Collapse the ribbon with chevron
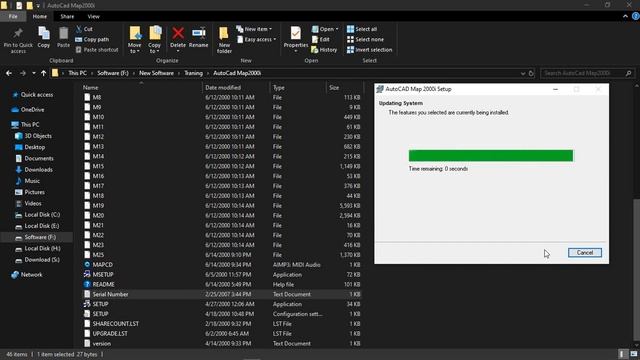Image resolution: width=640 pixels, height=360 pixels. (625, 16)
